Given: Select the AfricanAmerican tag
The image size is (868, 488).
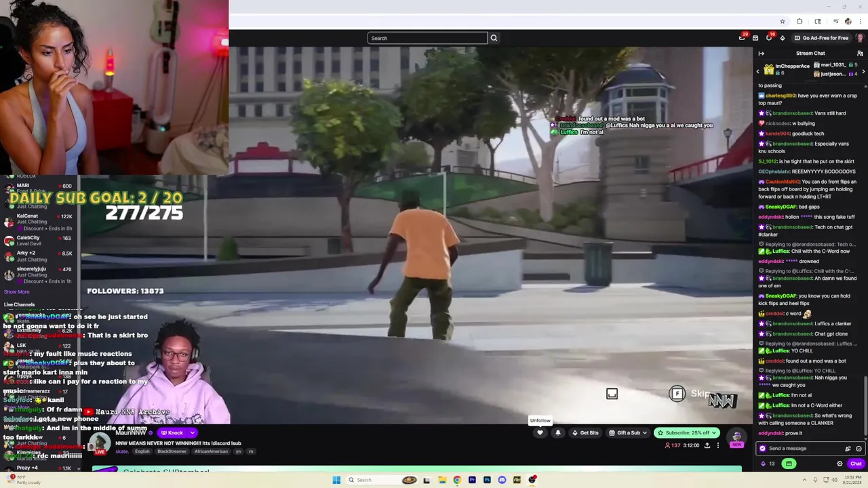Looking at the screenshot, I should click(x=211, y=451).
